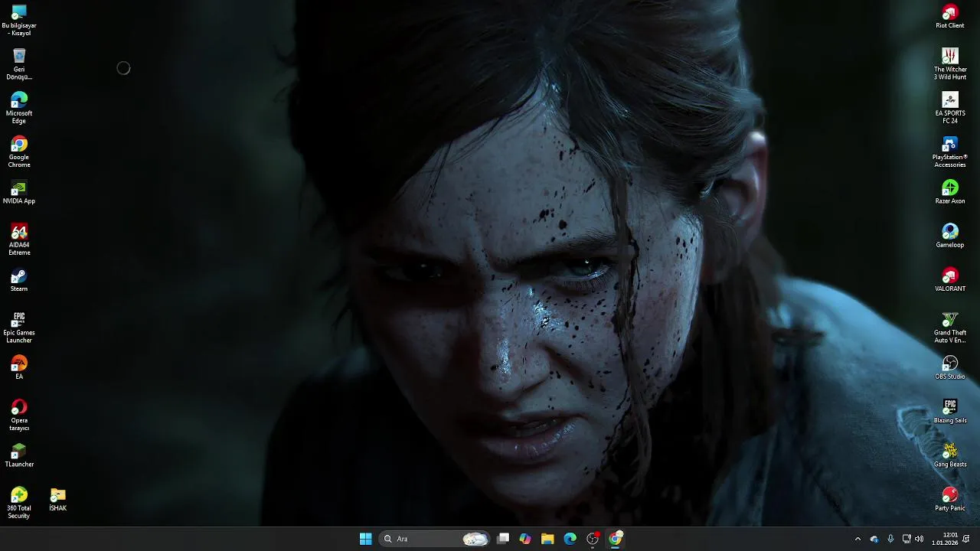The image size is (980, 551).
Task: Expand the hidden system tray icons
Action: click(857, 539)
